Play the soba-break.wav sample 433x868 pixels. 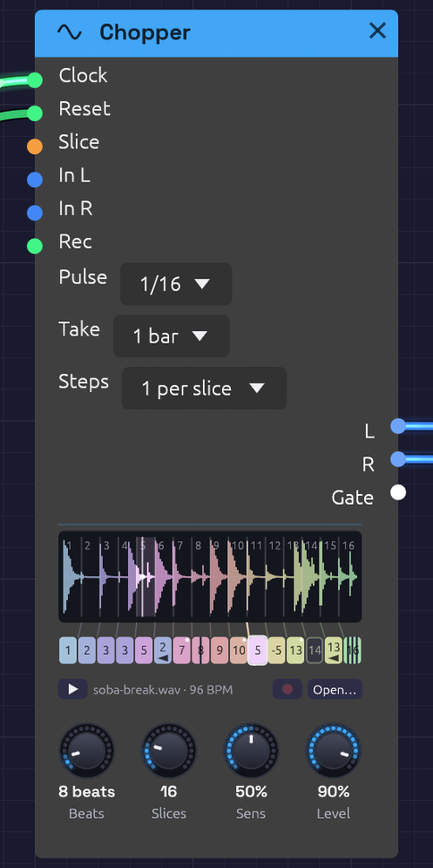tap(72, 689)
